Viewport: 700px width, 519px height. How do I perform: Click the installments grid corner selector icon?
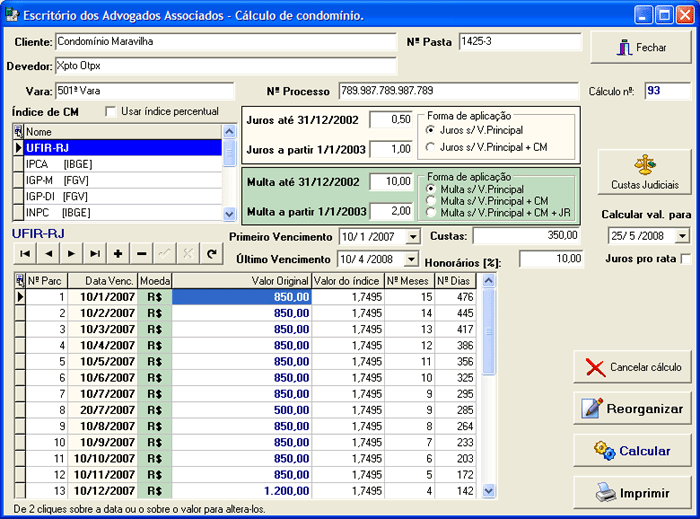coord(20,281)
